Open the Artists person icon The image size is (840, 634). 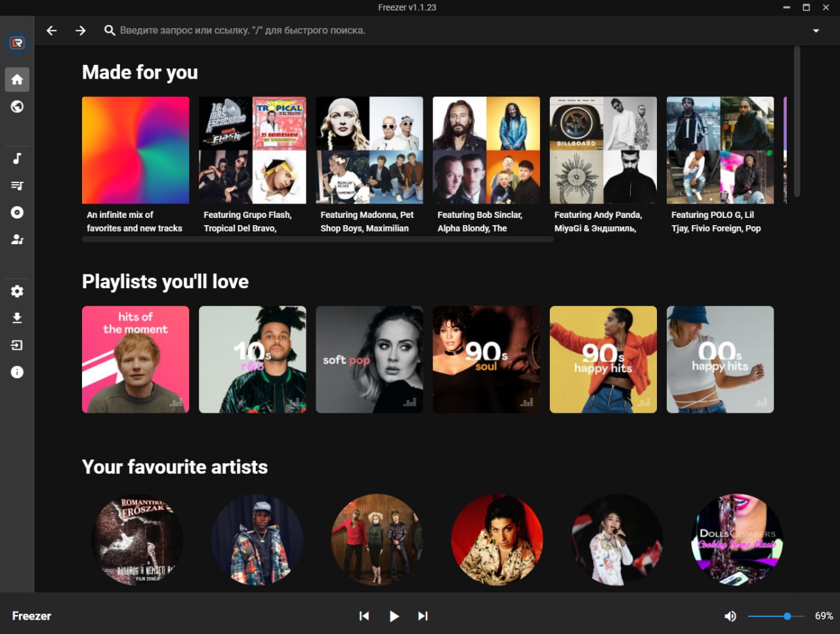17,240
